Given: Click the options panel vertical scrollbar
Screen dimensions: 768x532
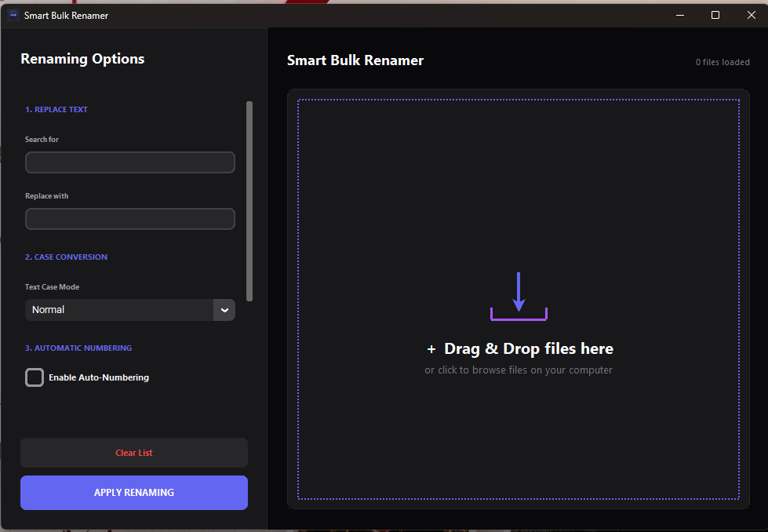Looking at the screenshot, I should click(249, 202).
